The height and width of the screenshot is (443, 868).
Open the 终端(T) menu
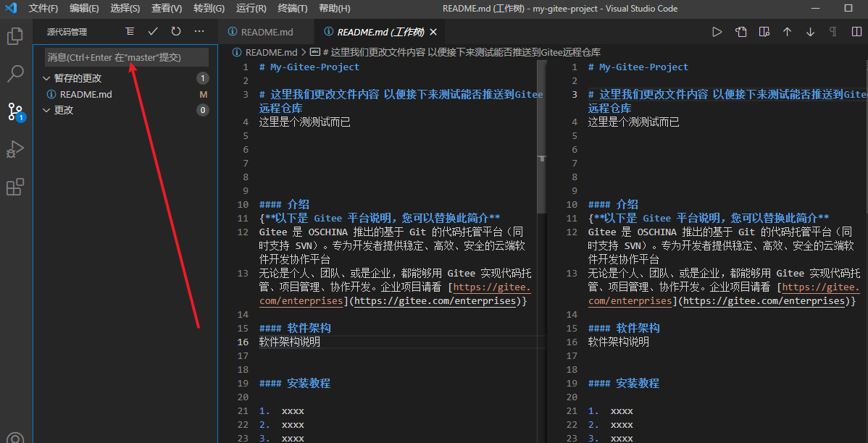pos(293,8)
